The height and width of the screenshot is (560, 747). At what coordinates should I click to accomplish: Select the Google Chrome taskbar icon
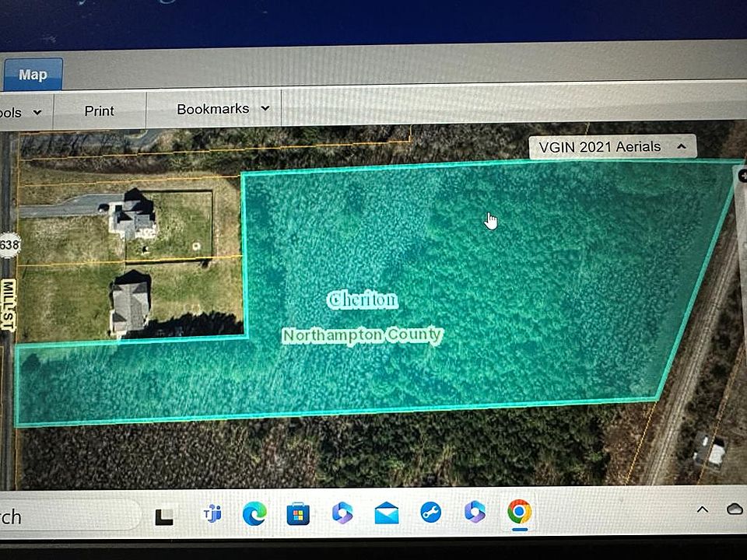point(519,511)
